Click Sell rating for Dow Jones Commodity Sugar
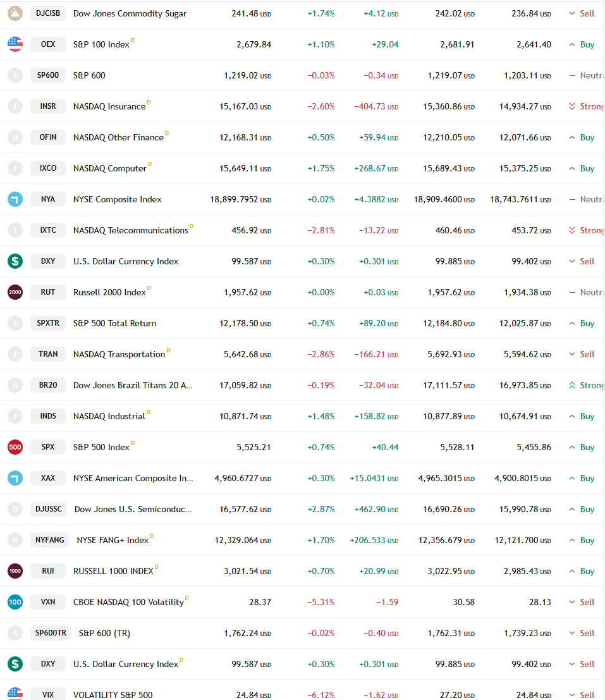605x700 pixels. point(582,13)
